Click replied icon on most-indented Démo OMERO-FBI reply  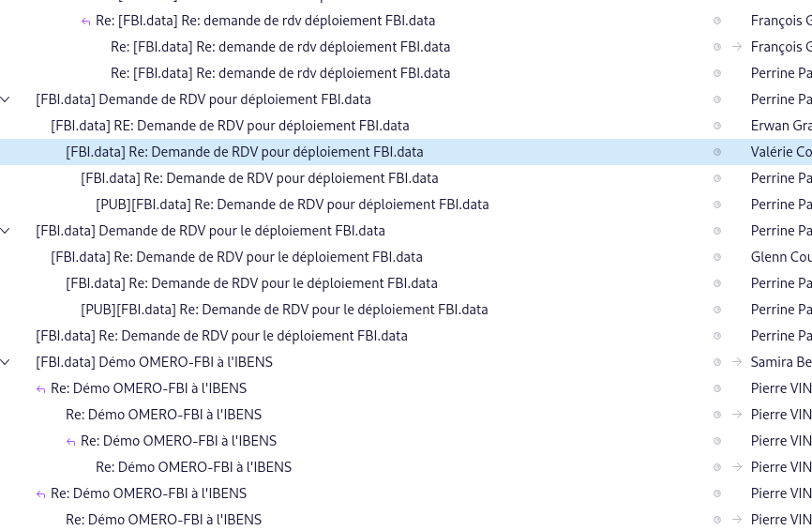[71, 441]
